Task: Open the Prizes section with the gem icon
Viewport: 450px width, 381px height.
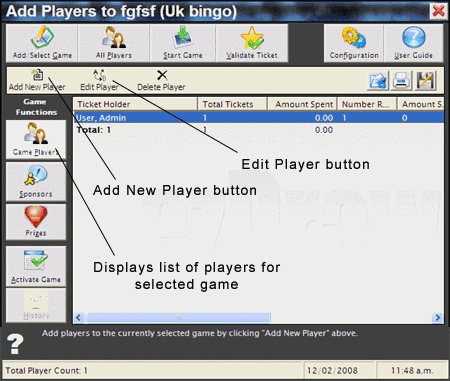Action: [36, 222]
